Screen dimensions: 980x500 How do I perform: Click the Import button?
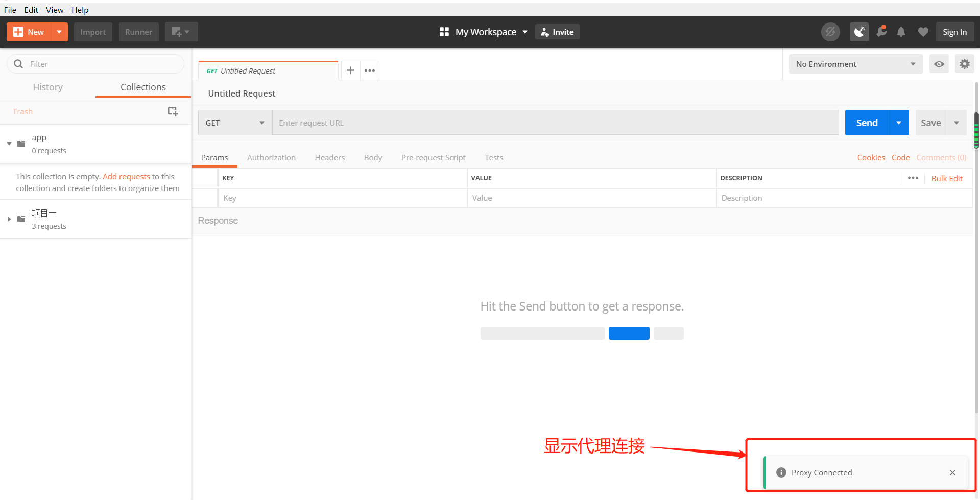[93, 32]
